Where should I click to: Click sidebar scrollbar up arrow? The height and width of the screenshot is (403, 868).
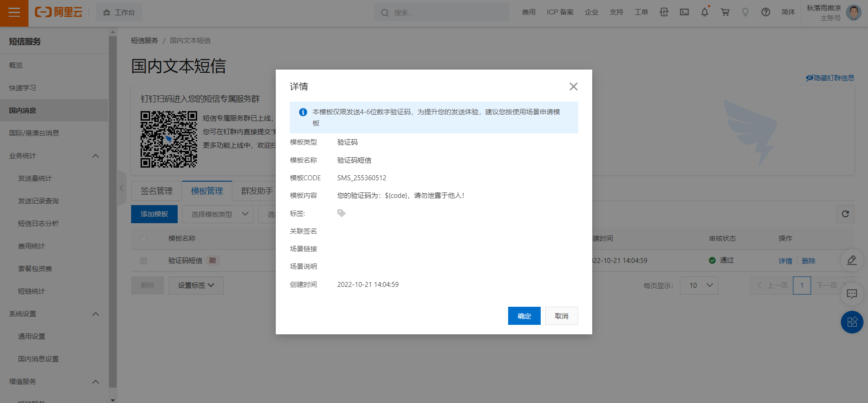(113, 32)
